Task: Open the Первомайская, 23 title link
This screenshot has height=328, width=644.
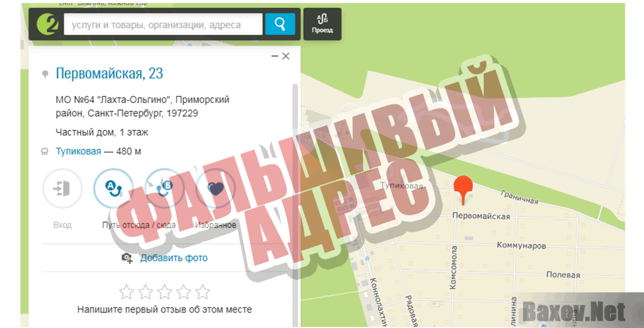Action: [109, 74]
